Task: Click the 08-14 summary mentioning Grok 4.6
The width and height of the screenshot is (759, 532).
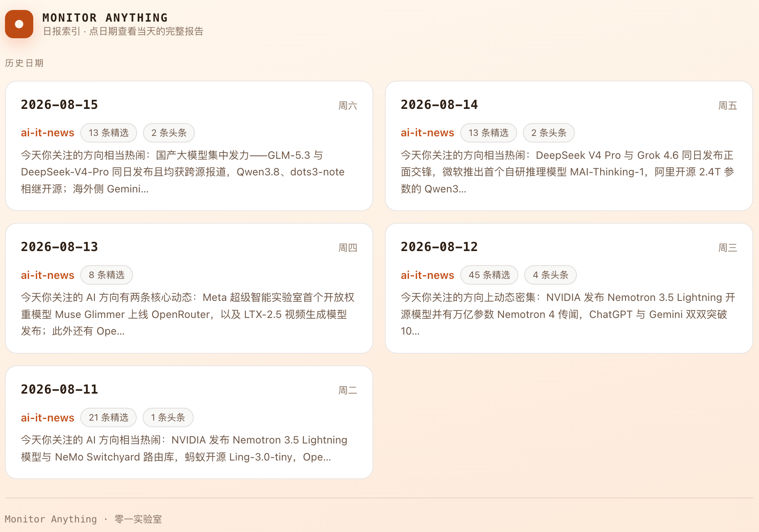Action: pyautogui.click(x=567, y=172)
